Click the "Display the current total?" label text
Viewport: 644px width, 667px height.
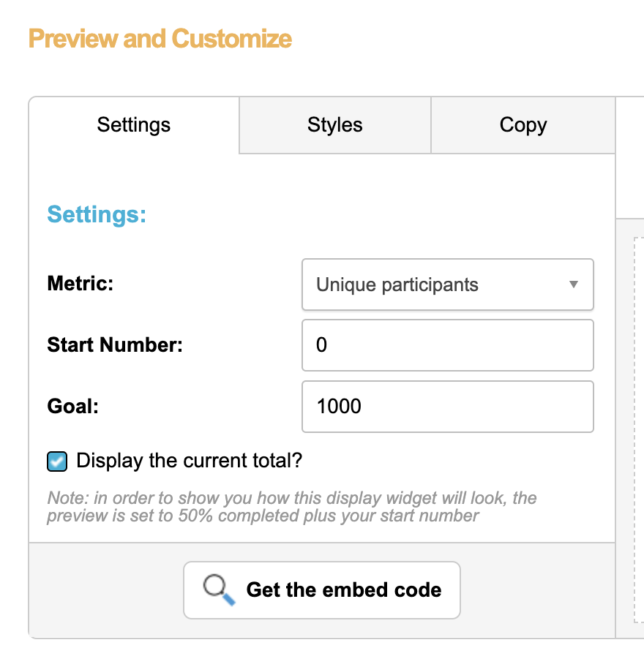pos(189,461)
